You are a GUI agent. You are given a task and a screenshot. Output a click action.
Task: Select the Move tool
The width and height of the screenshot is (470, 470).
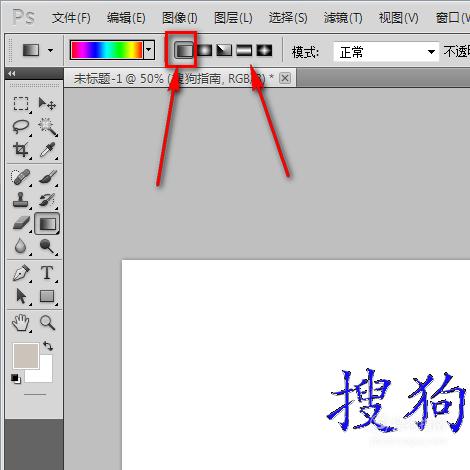(47, 104)
